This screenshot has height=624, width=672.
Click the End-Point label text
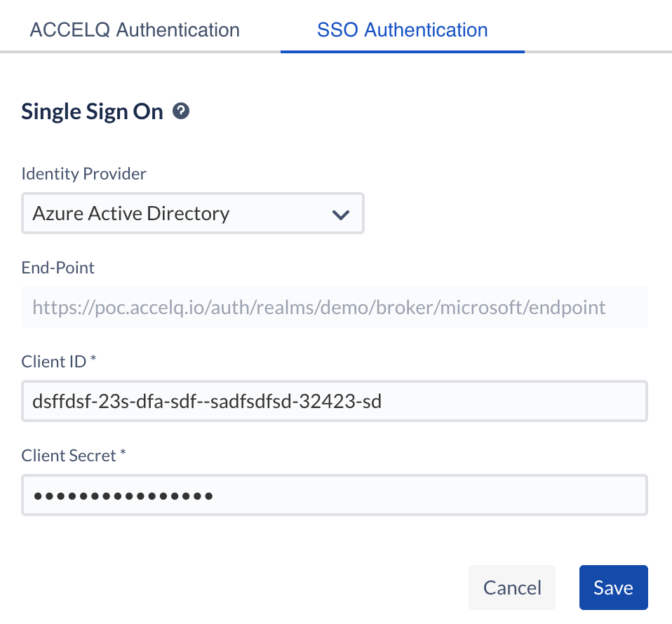pyautogui.click(x=58, y=267)
